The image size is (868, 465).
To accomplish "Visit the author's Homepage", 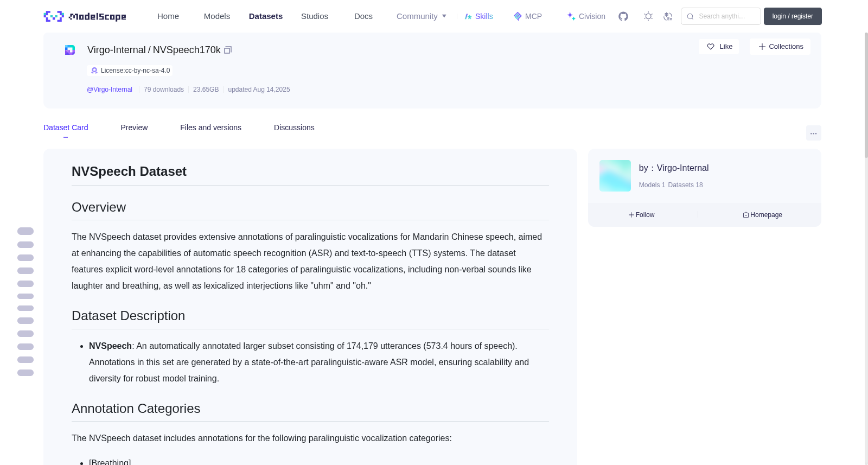I will (x=762, y=215).
